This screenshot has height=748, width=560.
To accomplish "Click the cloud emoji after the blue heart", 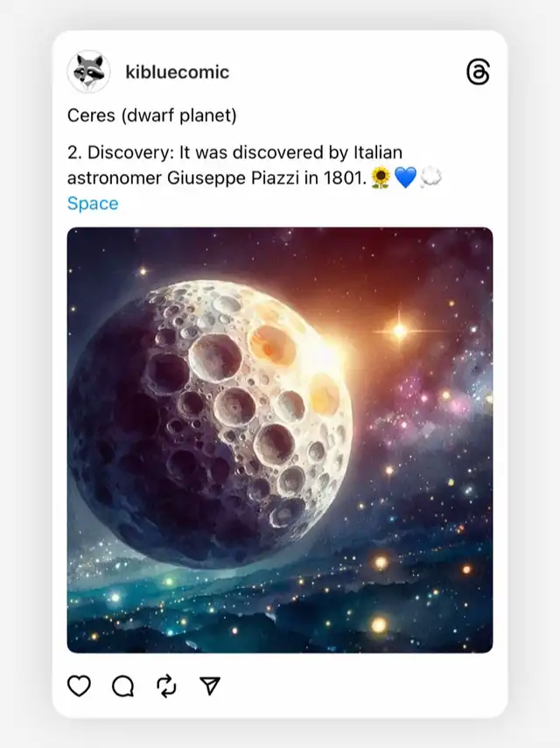I will [430, 178].
